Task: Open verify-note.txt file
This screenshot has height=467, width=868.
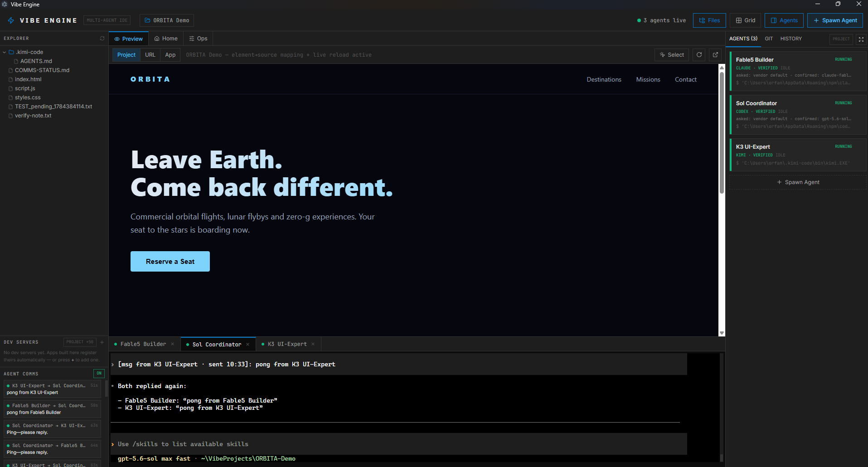Action: (33, 116)
